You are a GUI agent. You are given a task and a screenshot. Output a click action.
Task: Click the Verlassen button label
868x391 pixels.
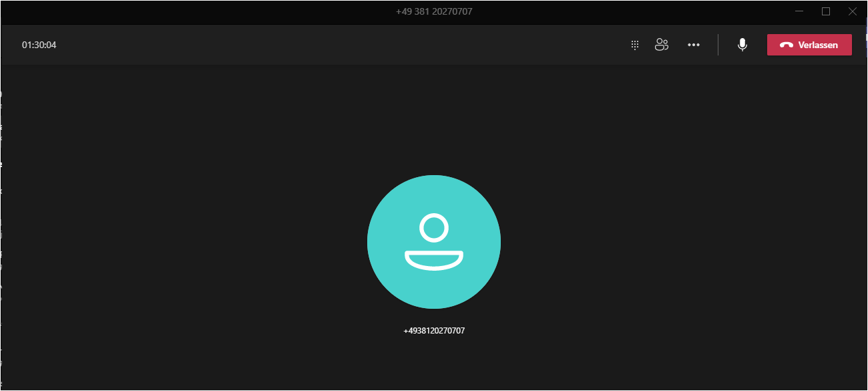click(818, 45)
